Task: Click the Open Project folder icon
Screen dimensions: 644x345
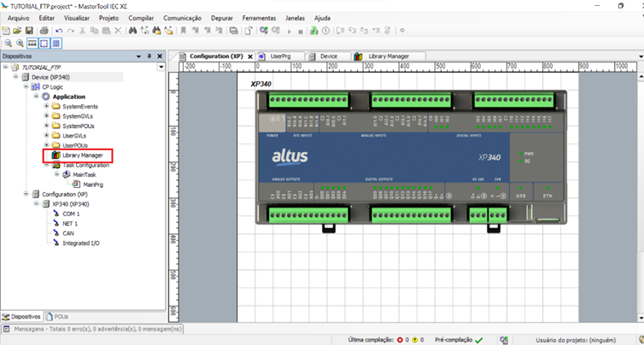Action: (17, 31)
